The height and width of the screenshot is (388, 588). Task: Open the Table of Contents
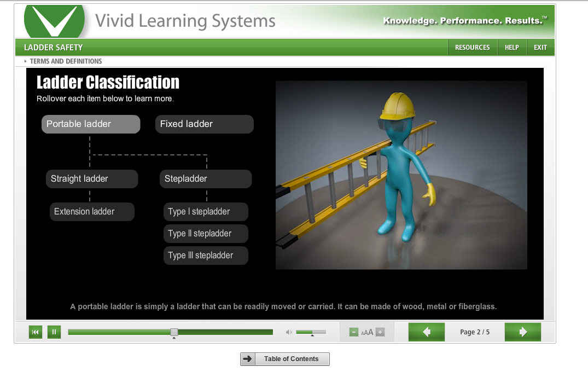click(x=285, y=359)
